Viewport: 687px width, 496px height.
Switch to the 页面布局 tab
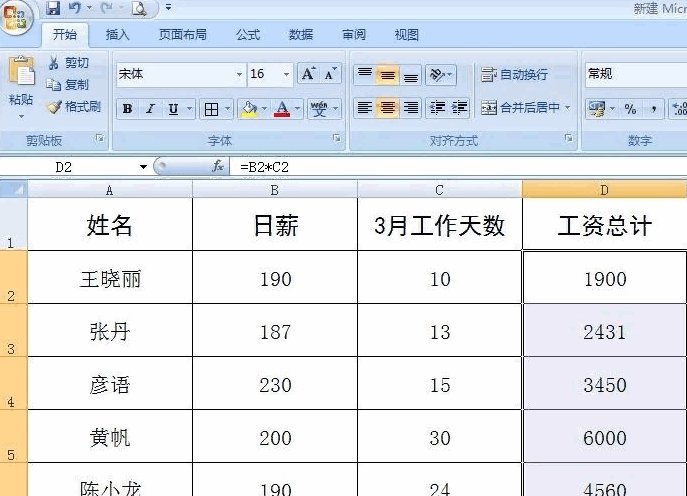click(183, 35)
